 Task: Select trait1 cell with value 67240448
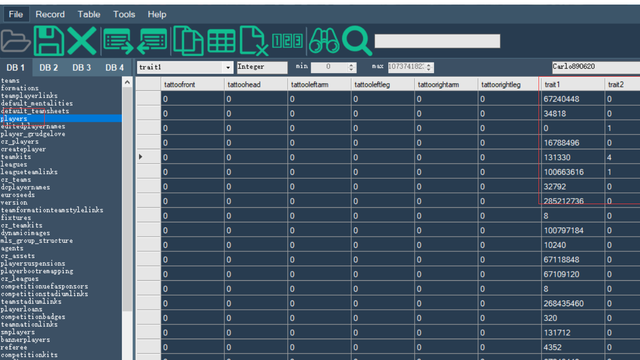pyautogui.click(x=572, y=99)
